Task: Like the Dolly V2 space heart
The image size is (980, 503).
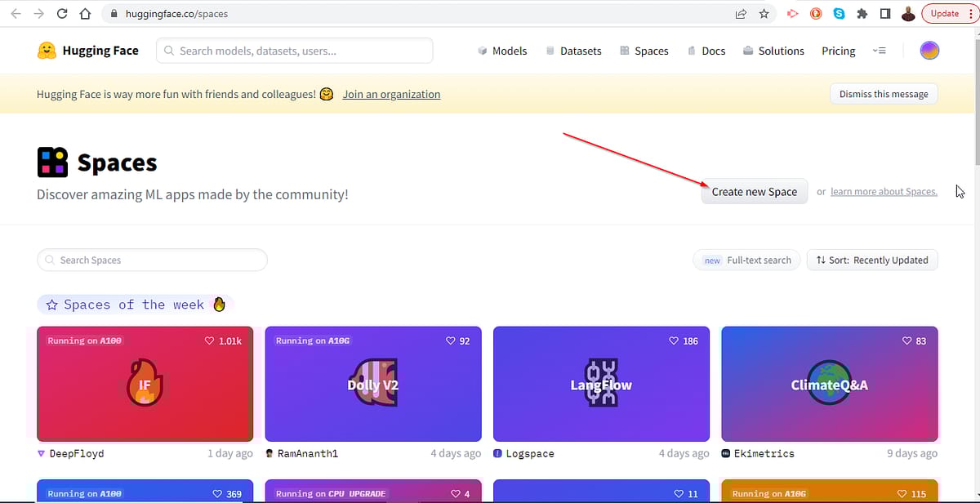Action: point(451,341)
